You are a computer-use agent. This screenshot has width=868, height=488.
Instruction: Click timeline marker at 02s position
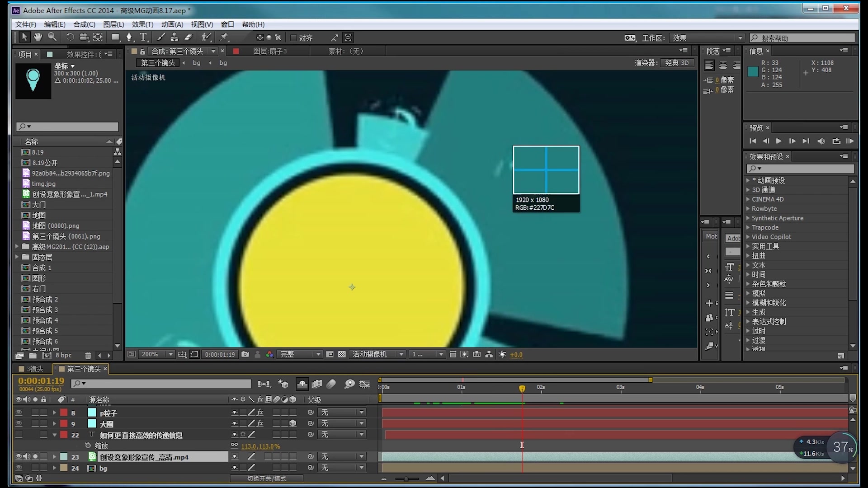(x=541, y=387)
